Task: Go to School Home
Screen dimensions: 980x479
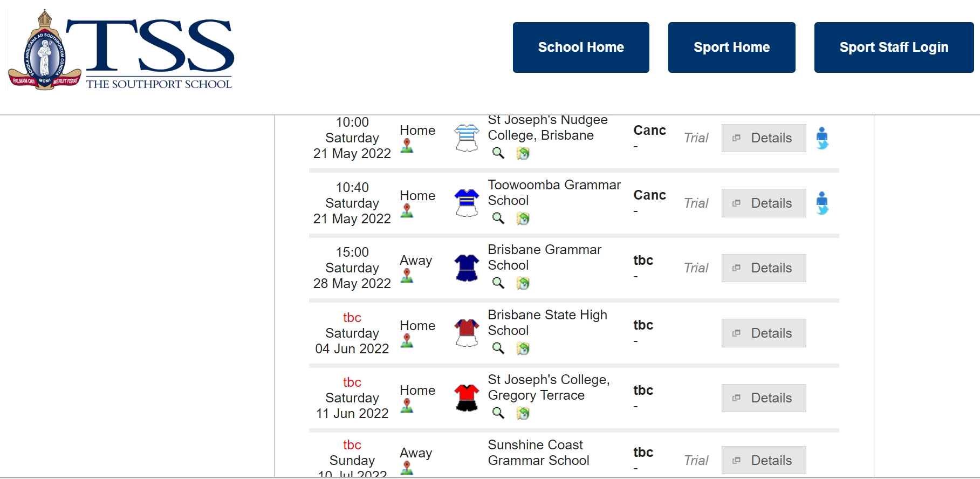Action: point(581,47)
